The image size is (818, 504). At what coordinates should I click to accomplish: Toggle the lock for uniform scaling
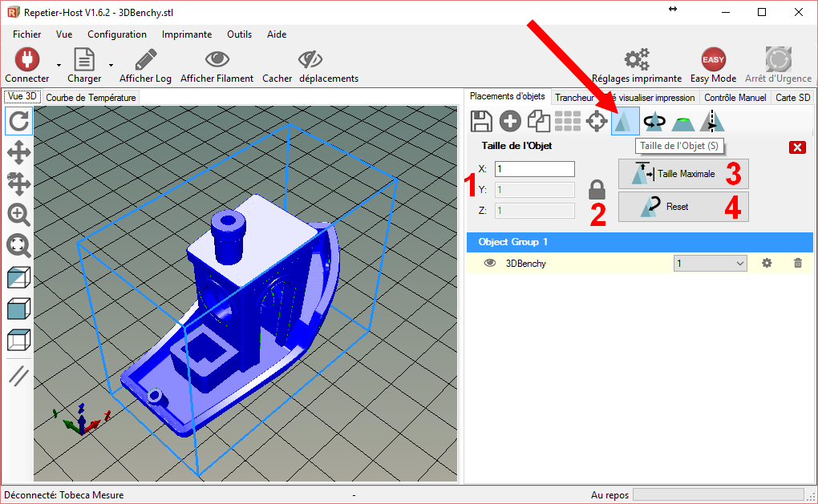(597, 190)
